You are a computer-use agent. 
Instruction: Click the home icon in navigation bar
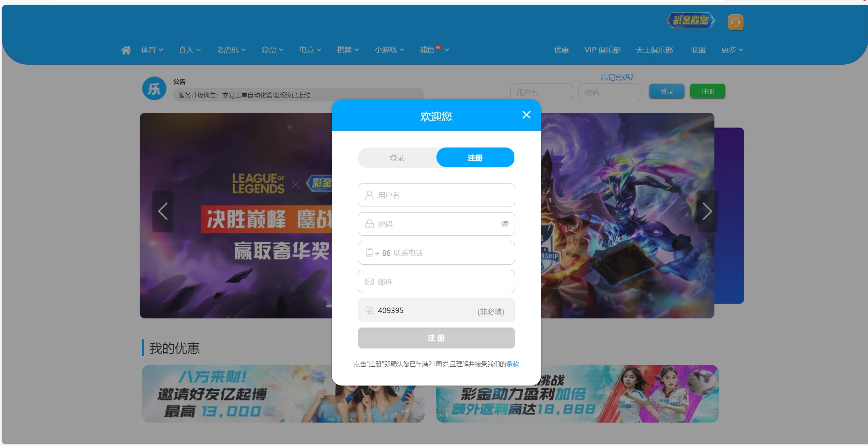pyautogui.click(x=126, y=50)
